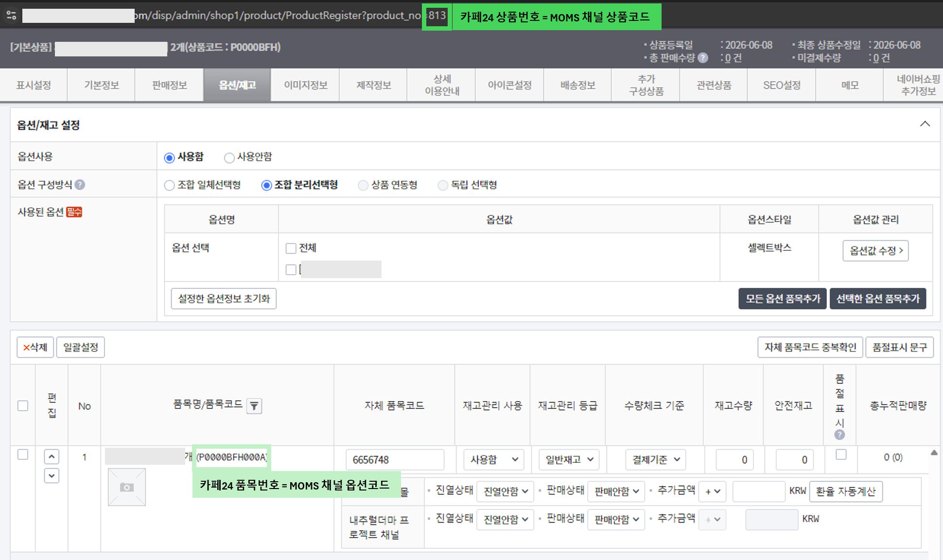Open the 결제기준 quantity check dropdown
Image resolution: width=943 pixels, height=560 pixels.
coord(656,459)
